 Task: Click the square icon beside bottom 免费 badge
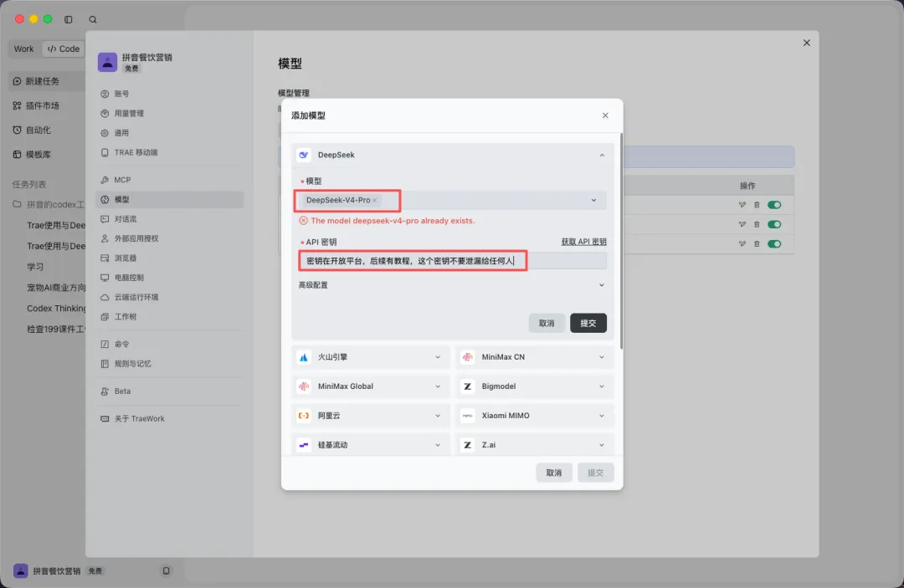[x=166, y=570]
